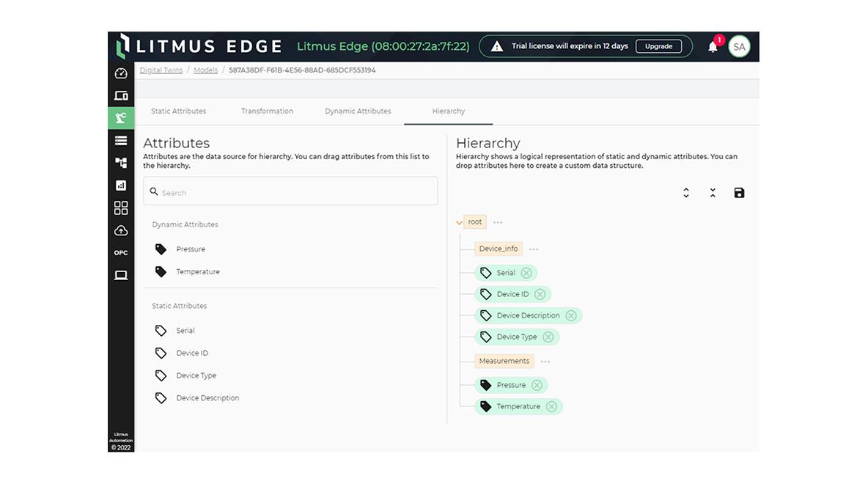The image size is (868, 484).
Task: Open the Digital Twins robot arm icon
Action: [x=121, y=118]
